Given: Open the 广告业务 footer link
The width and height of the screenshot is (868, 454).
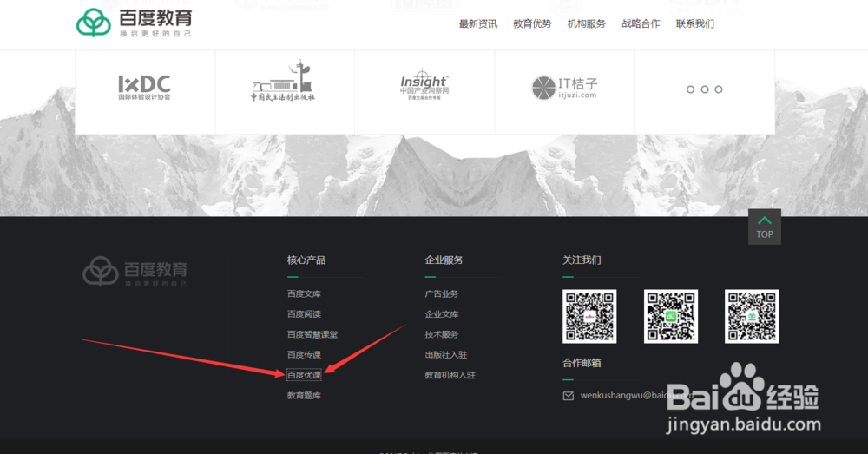Looking at the screenshot, I should pos(442,294).
